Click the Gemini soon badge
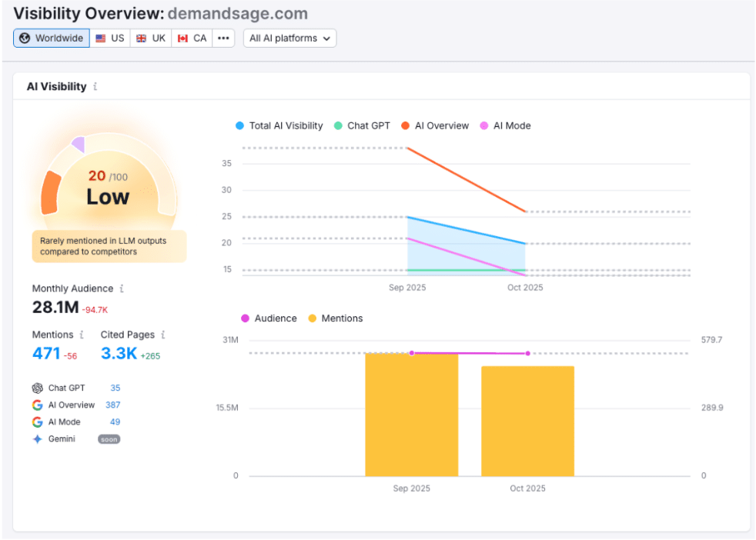 pyautogui.click(x=109, y=439)
